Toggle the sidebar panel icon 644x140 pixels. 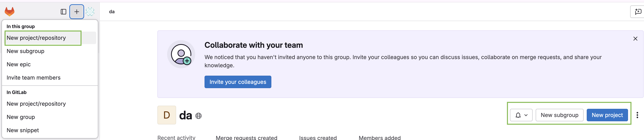tap(64, 12)
